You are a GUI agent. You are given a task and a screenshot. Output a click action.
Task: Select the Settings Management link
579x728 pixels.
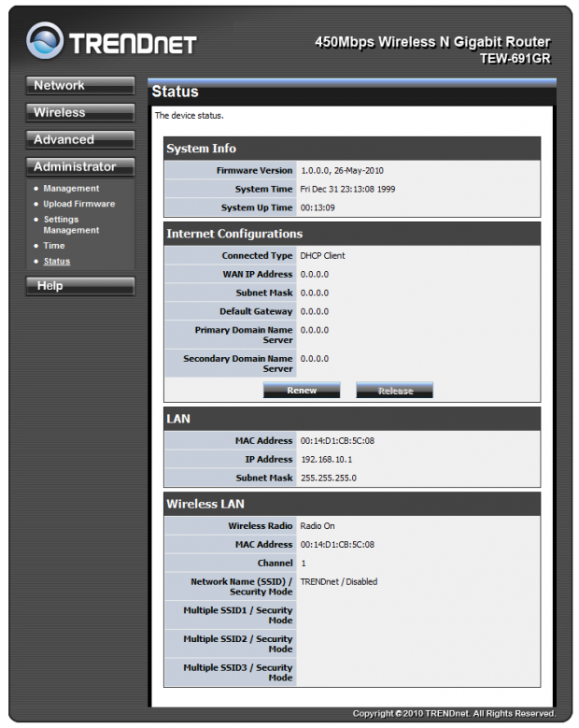(70, 224)
